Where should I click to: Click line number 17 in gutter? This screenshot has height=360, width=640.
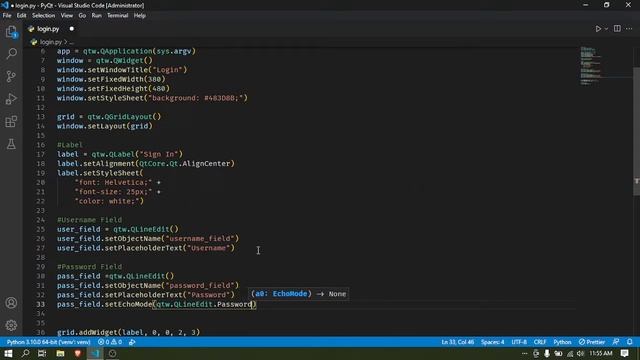pos(41,154)
